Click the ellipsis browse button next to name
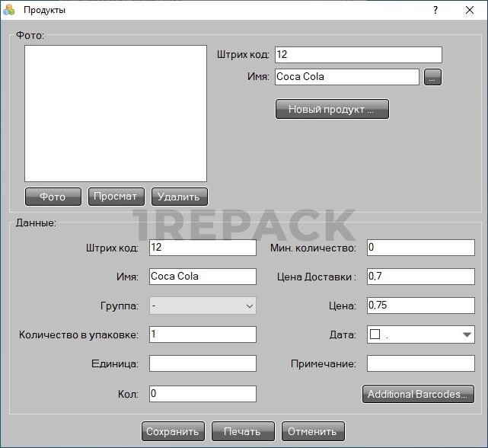The height and width of the screenshot is (448, 488). click(432, 77)
